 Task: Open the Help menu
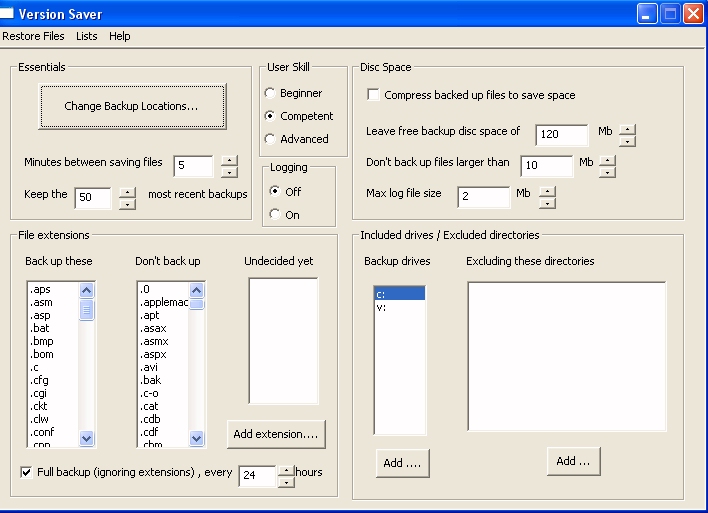120,36
